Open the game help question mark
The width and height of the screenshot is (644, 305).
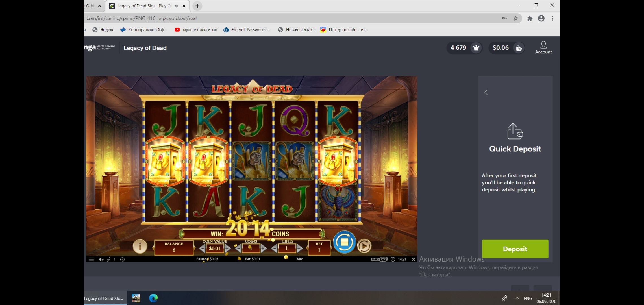(114, 259)
